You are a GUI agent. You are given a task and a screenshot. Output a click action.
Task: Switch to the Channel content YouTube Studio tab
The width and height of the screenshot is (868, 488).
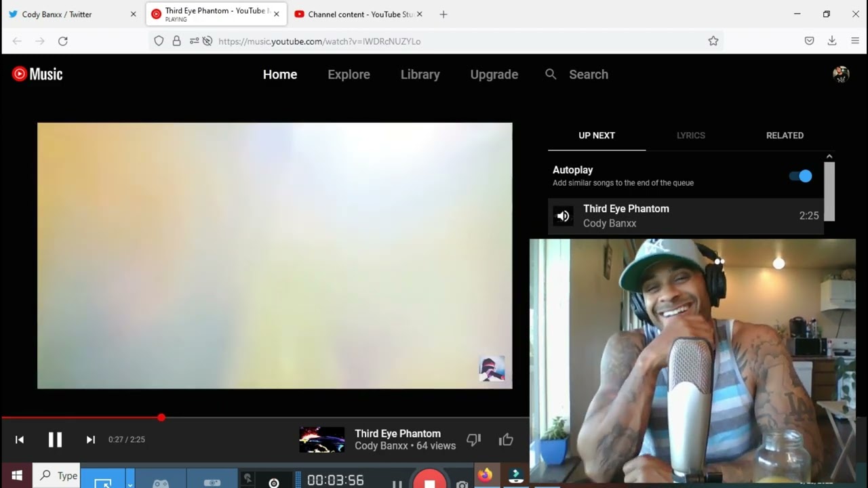coord(359,14)
